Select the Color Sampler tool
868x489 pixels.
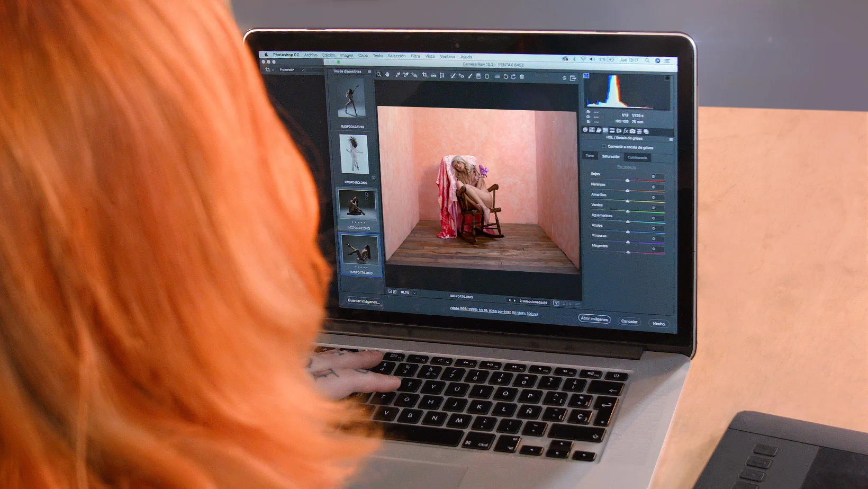click(406, 75)
